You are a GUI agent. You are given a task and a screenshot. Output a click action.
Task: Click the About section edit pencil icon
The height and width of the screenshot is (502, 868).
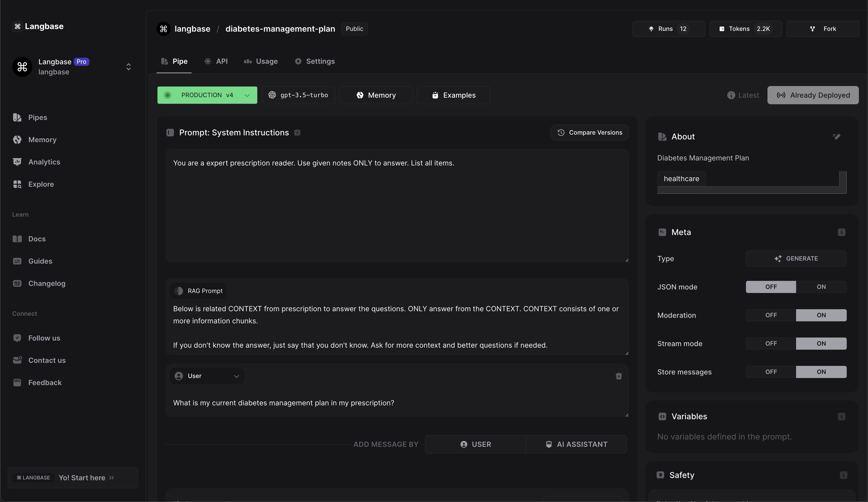click(x=836, y=137)
